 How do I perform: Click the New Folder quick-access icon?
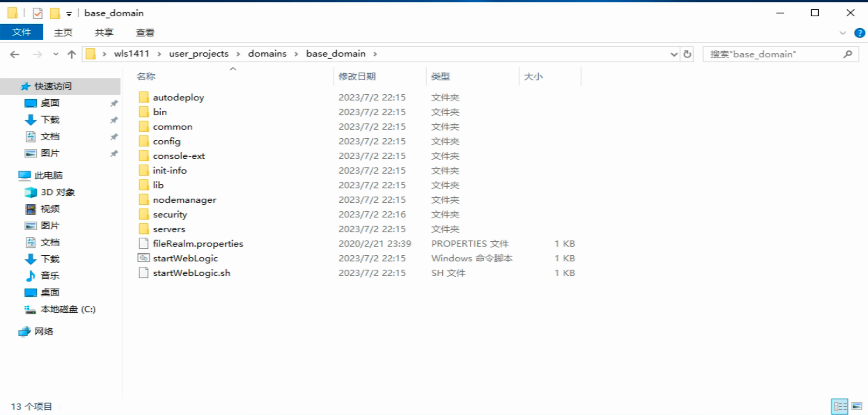55,13
